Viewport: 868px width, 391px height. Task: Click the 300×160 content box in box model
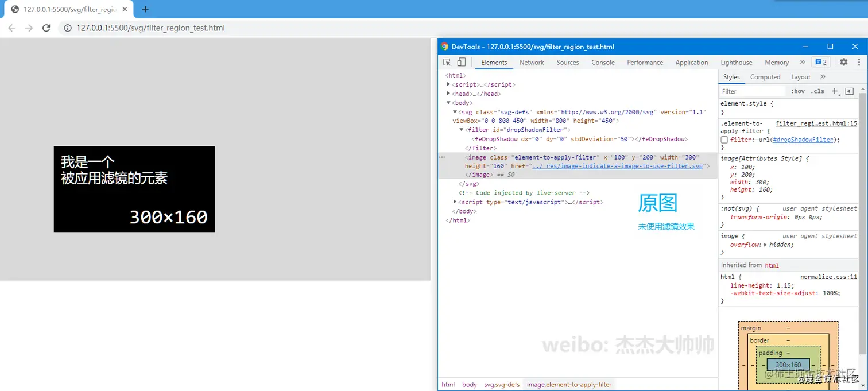pos(788,365)
